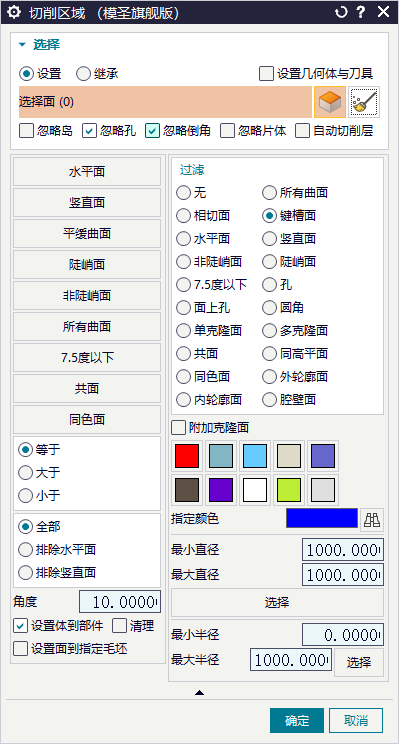Click the 确定 button
399x744 pixels.
pos(297,721)
